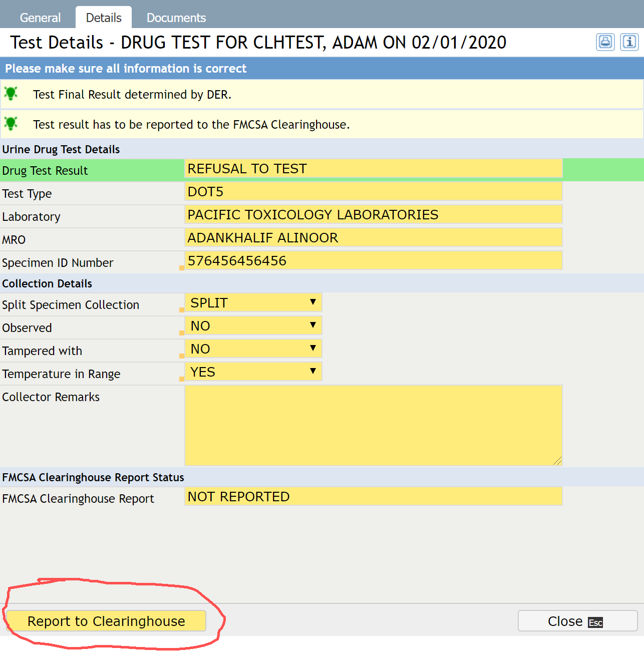644x651 pixels.
Task: Open the Temperature in Range dropdown
Action: coord(253,372)
